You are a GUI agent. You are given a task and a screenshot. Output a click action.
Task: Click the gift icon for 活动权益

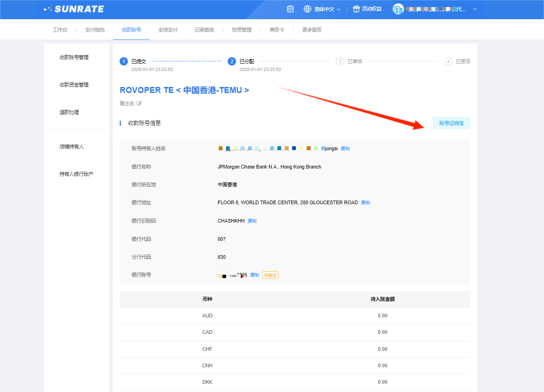coord(356,9)
